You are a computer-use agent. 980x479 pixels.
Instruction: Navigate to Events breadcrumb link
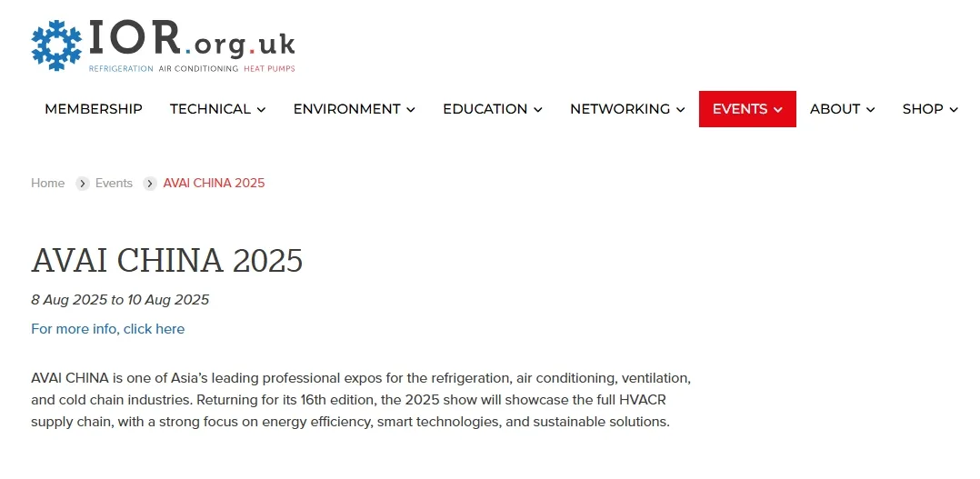(x=115, y=184)
